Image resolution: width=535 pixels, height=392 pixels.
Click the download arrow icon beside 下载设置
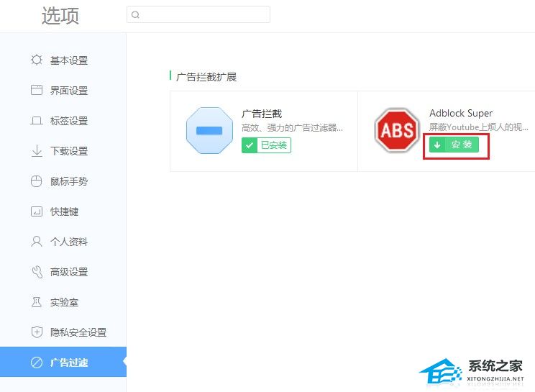37,151
